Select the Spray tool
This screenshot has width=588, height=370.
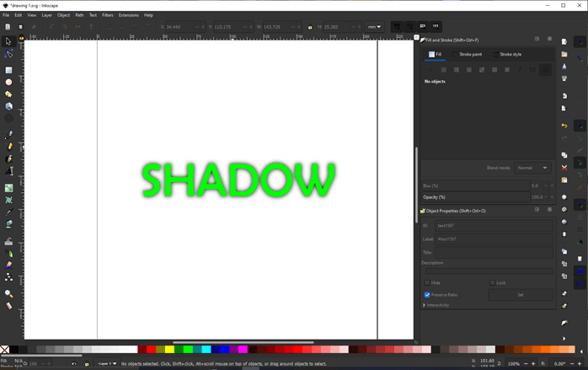pos(8,254)
